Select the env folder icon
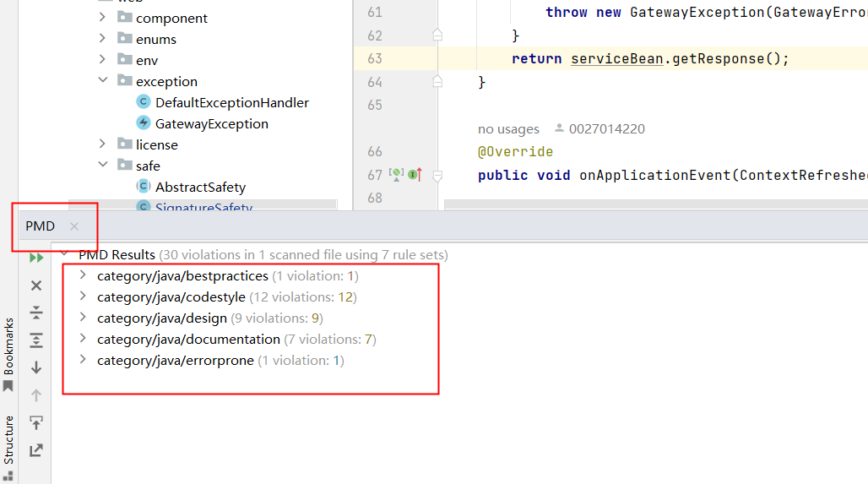This screenshot has width=868, height=484. pos(125,59)
